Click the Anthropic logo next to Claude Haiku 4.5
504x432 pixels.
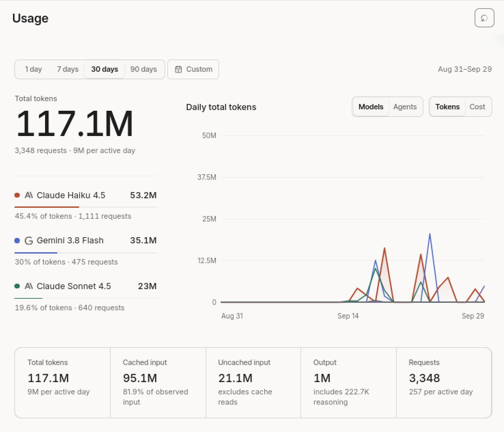(29, 195)
